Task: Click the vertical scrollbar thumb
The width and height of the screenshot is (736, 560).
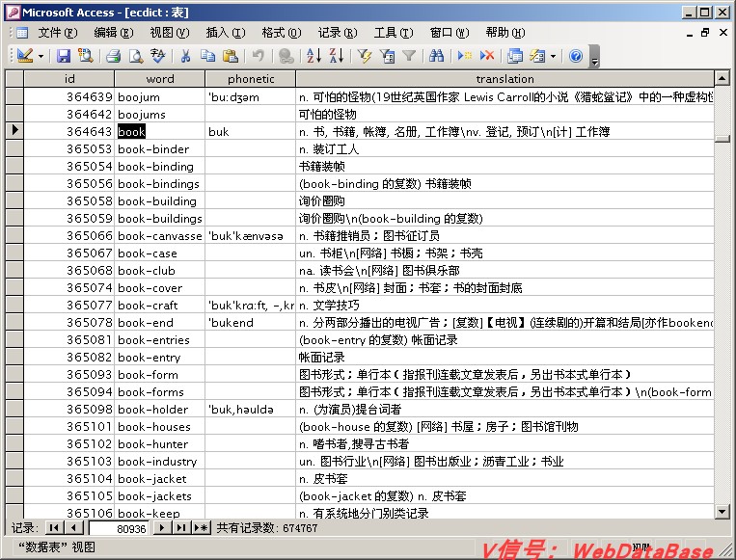Action: point(722,139)
